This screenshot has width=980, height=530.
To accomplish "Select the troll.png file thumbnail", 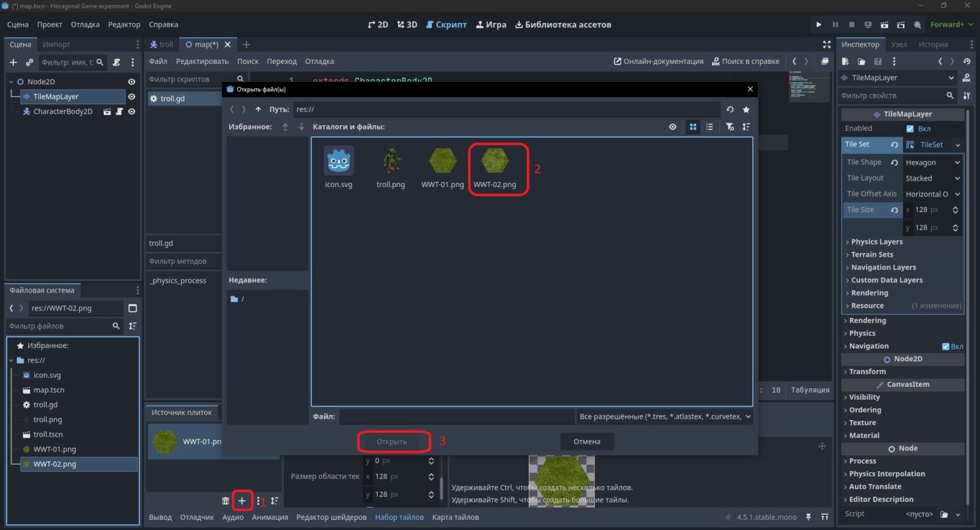I will point(390,168).
